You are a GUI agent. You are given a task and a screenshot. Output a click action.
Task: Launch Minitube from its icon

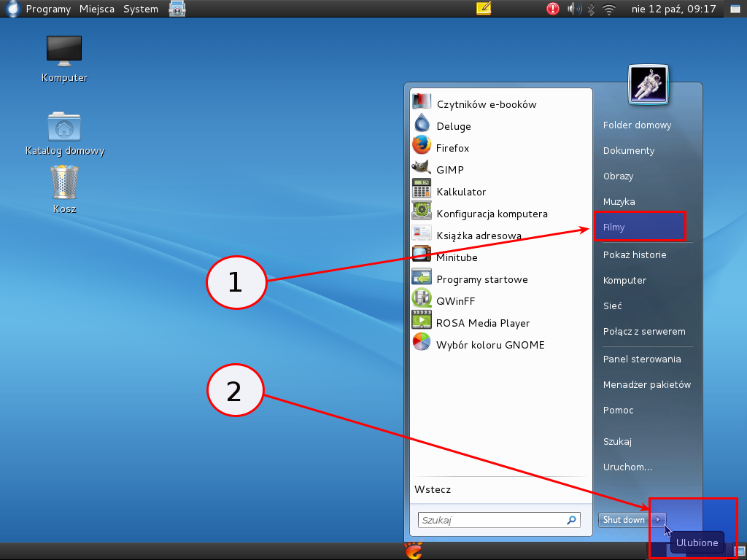(422, 254)
